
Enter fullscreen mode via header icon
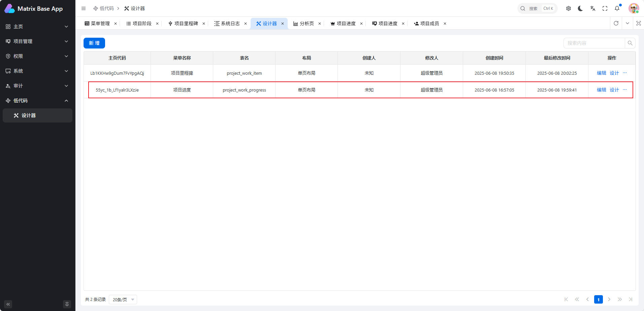[x=605, y=8]
